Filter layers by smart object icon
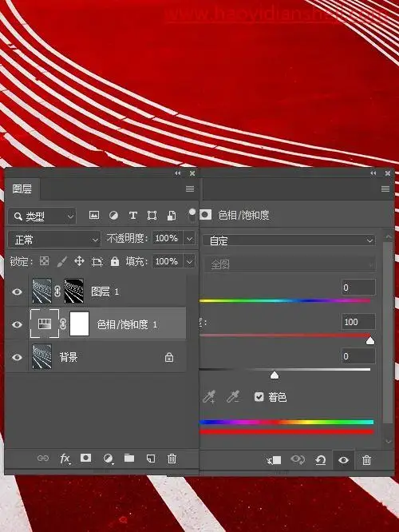 pyautogui.click(x=172, y=216)
